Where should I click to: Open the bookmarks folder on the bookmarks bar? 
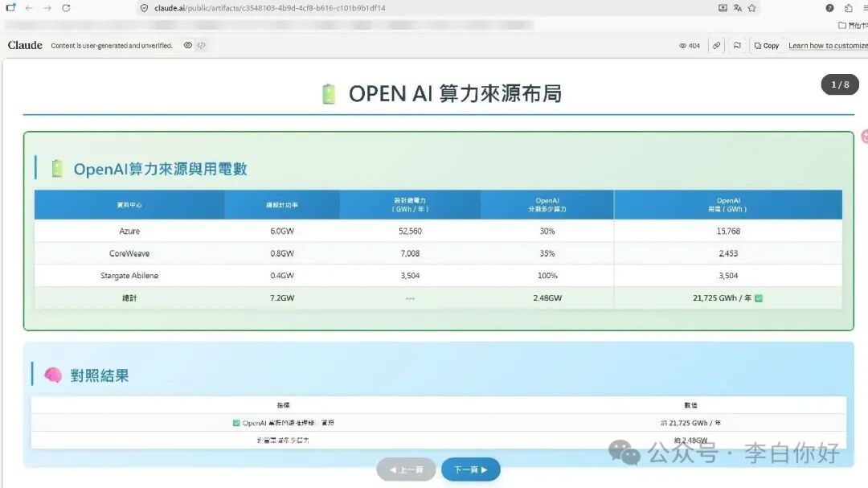[853, 25]
